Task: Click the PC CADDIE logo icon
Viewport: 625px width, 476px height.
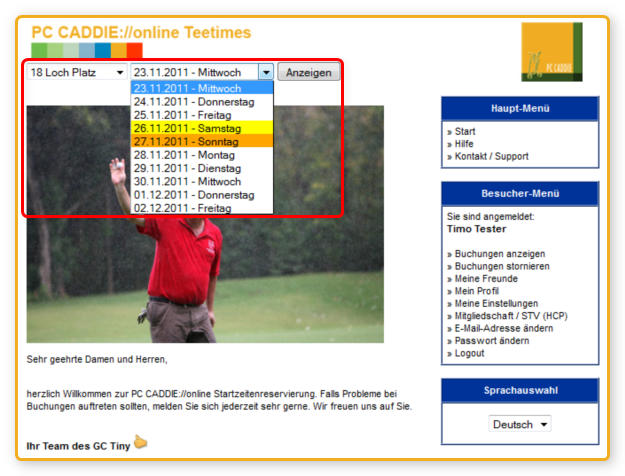Action: tap(551, 52)
